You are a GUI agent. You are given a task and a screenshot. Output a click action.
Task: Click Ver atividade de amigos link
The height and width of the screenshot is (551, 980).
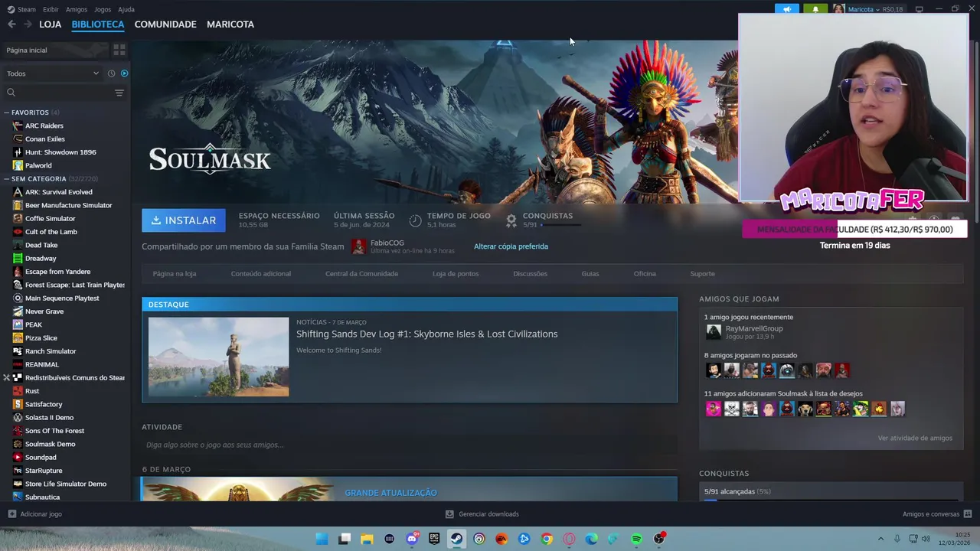point(915,439)
